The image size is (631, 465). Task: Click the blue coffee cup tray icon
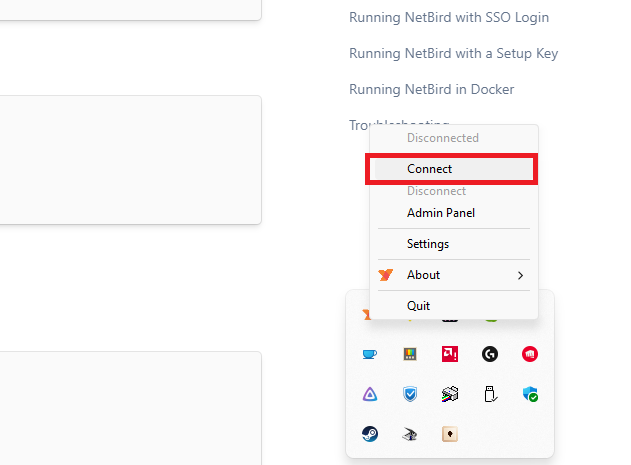click(x=370, y=354)
